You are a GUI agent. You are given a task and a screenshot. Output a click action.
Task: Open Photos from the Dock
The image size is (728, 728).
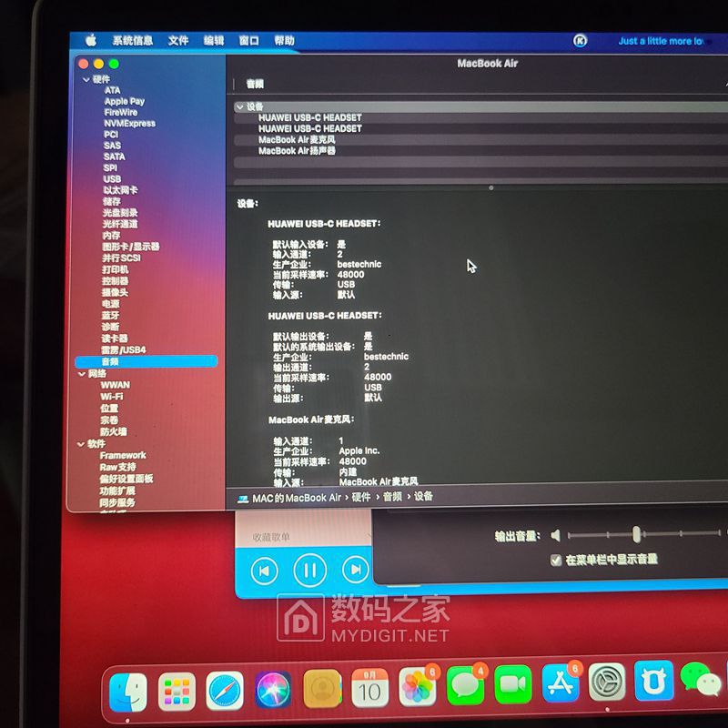coord(417,687)
